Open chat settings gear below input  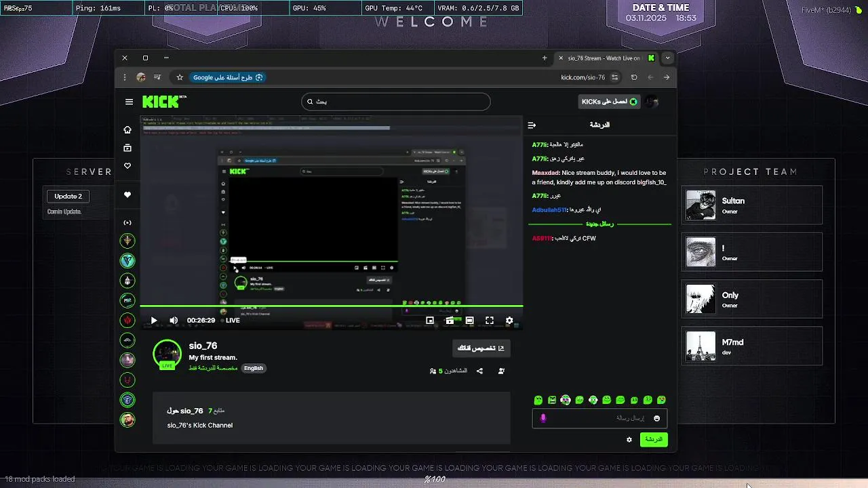[x=629, y=439]
